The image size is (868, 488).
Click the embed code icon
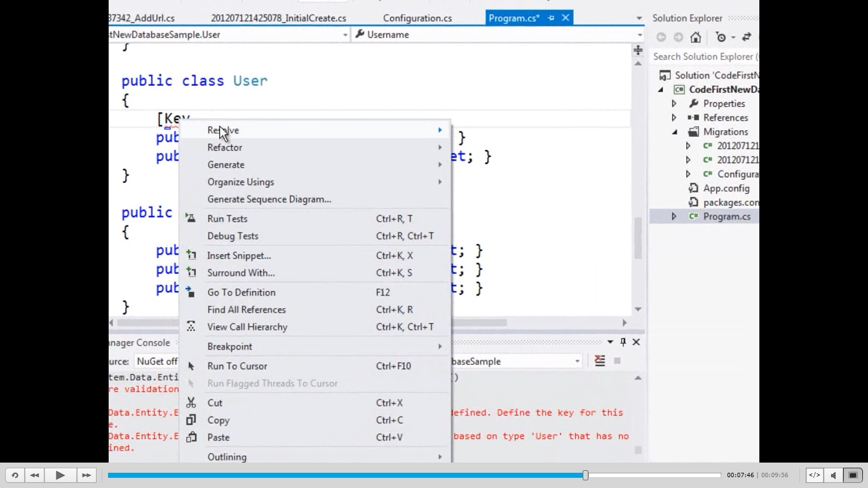[815, 475]
